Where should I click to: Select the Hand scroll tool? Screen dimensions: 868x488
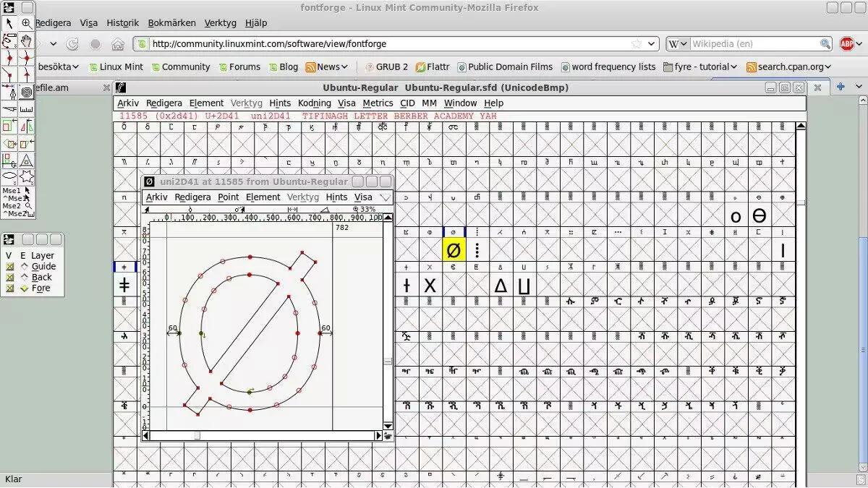tap(27, 40)
